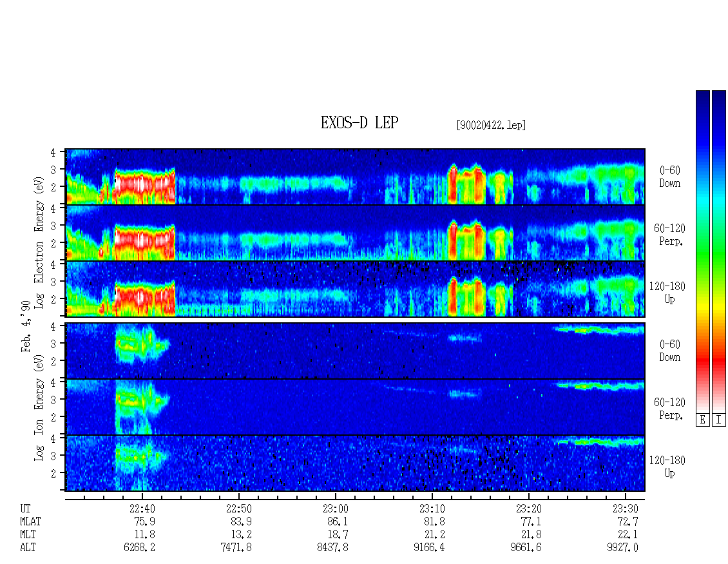This screenshot has width=728, height=564.
Task: Click the MLAT value 72.7
Action: point(627,521)
